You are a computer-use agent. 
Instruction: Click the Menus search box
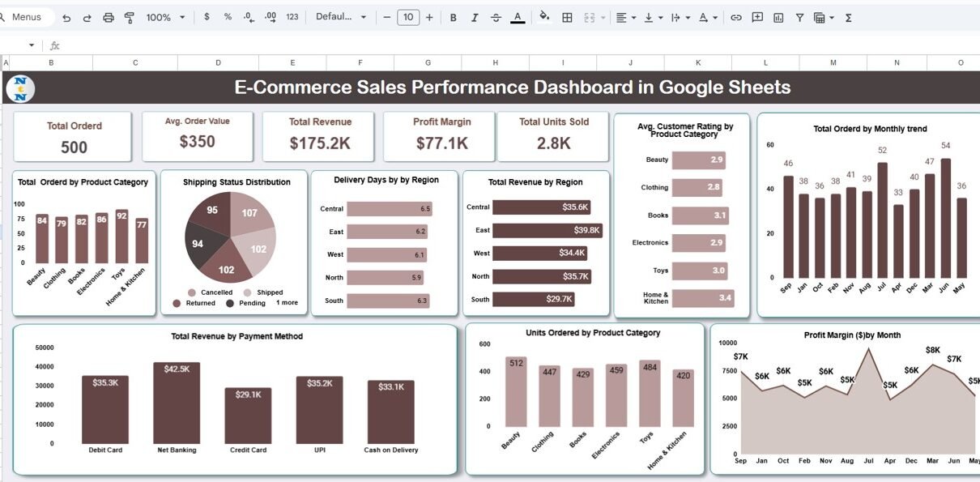[28, 17]
